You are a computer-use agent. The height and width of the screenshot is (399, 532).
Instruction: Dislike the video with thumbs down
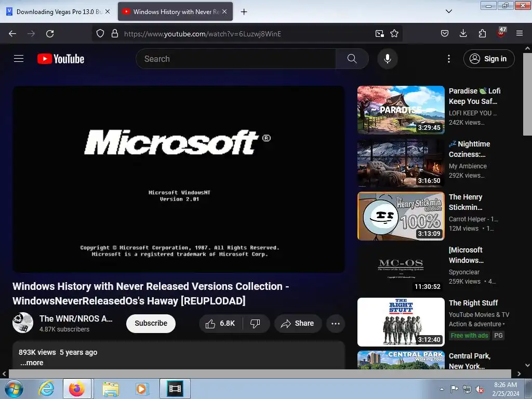click(256, 323)
